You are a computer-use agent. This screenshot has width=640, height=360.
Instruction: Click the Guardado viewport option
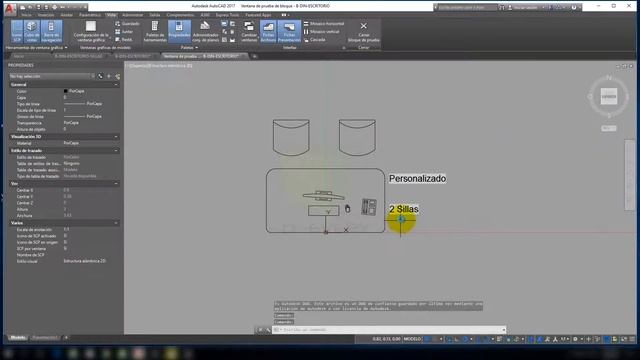[x=127, y=24]
